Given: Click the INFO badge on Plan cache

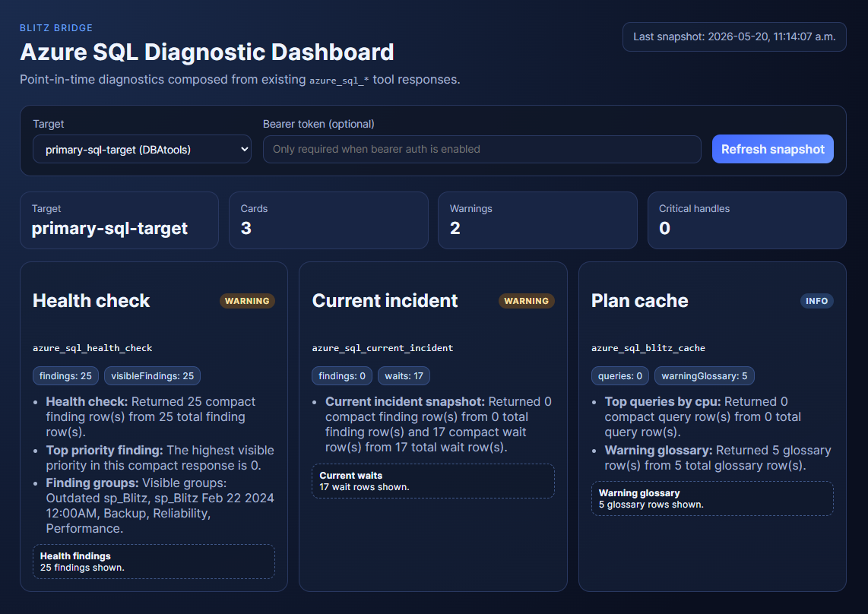Looking at the screenshot, I should tap(816, 301).
